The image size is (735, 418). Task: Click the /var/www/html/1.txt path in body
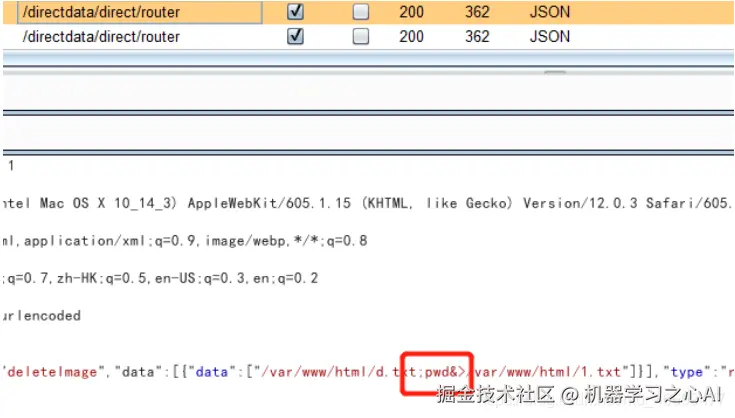pos(547,372)
